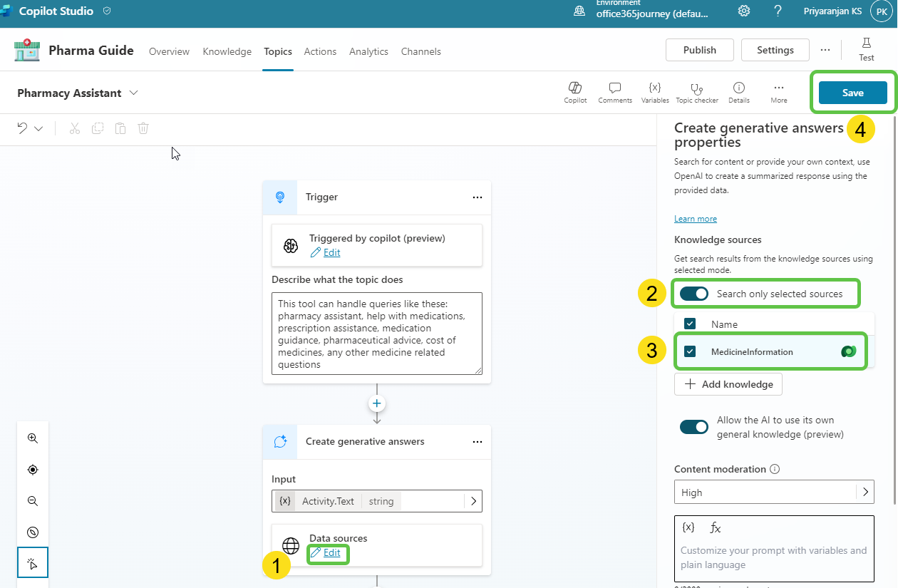The image size is (898, 588).
Task: Click the Add knowledge button
Action: (728, 384)
